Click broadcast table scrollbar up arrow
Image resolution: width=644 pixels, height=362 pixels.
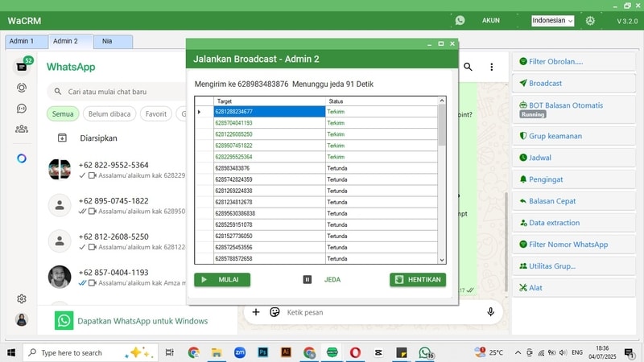tap(442, 101)
